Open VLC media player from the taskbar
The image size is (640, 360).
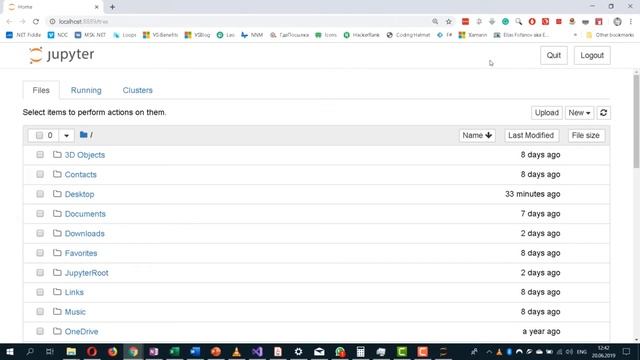tap(236, 351)
